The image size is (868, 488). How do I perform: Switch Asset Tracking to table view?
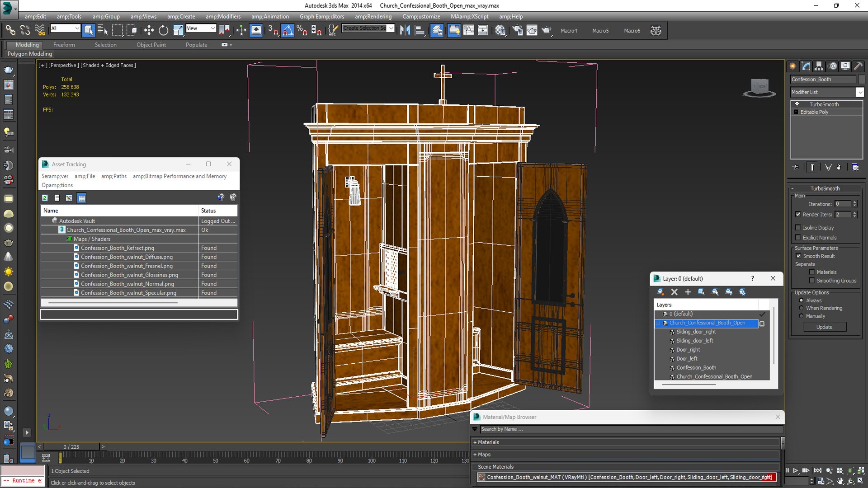click(x=81, y=198)
